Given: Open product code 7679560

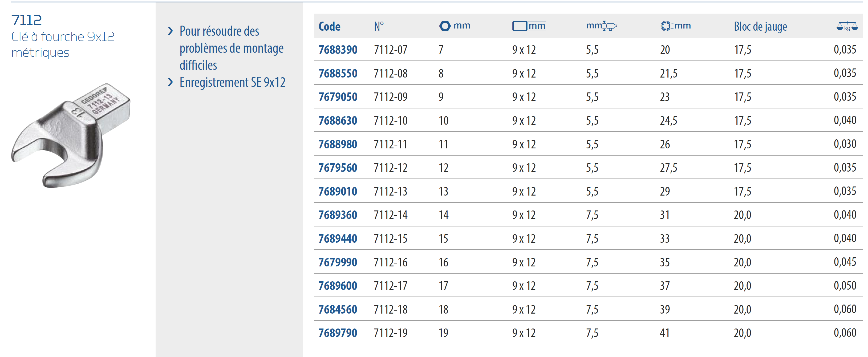Looking at the screenshot, I should click(x=338, y=168).
